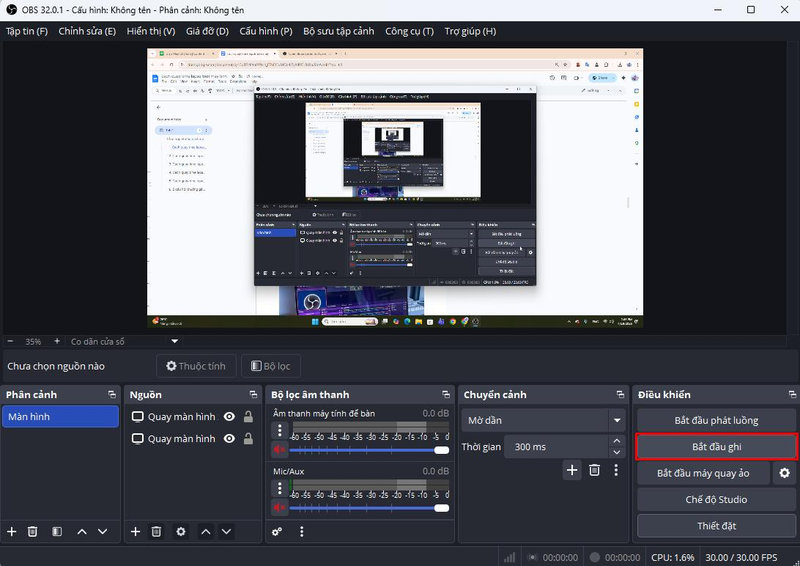Screen dimensions: 800x566
Task: Open the audio mixer three-dot menu at the bottom
Action: coord(302,532)
